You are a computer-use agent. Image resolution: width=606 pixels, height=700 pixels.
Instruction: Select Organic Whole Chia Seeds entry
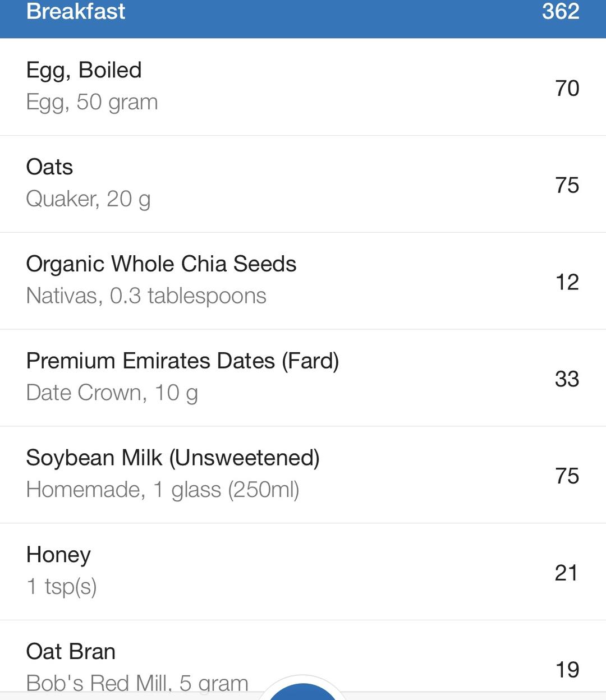tap(161, 264)
